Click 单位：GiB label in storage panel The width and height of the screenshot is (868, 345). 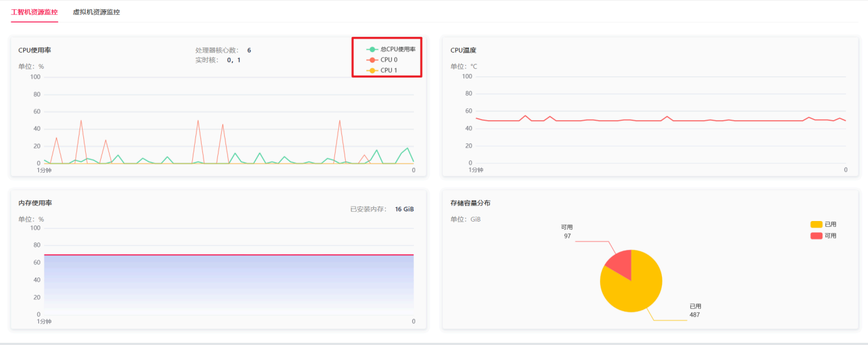(465, 219)
